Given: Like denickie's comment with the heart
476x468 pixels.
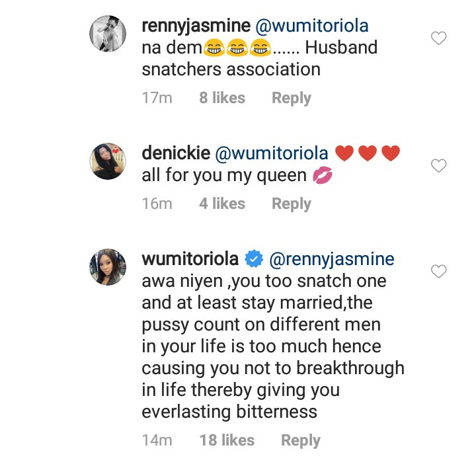Looking at the screenshot, I should pyautogui.click(x=438, y=166).
